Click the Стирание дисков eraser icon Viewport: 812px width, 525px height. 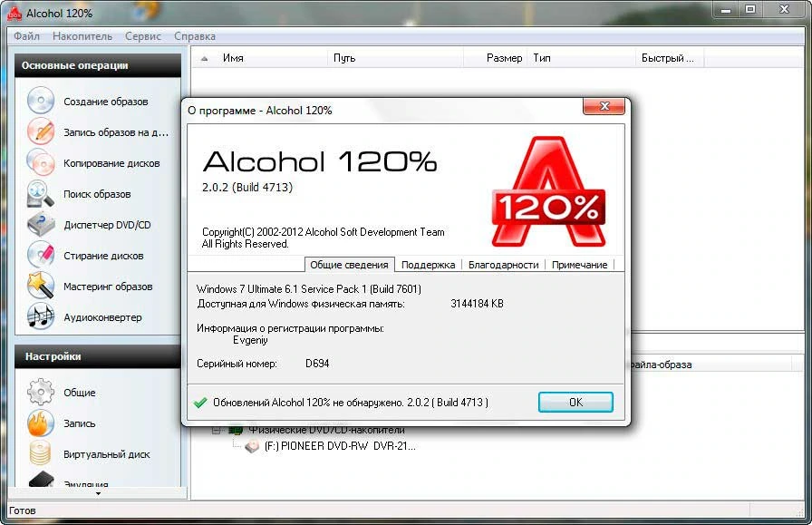41,255
